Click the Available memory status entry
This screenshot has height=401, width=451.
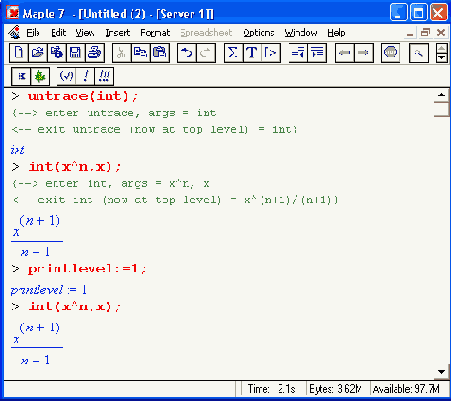(x=406, y=389)
